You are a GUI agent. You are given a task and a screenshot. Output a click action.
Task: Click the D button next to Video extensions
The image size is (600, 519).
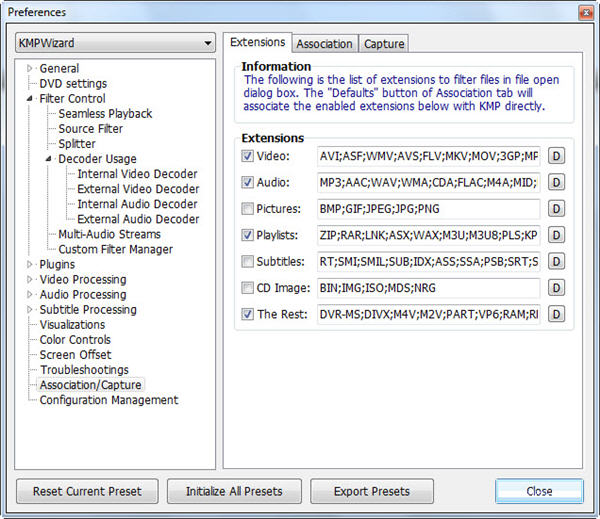pos(557,157)
